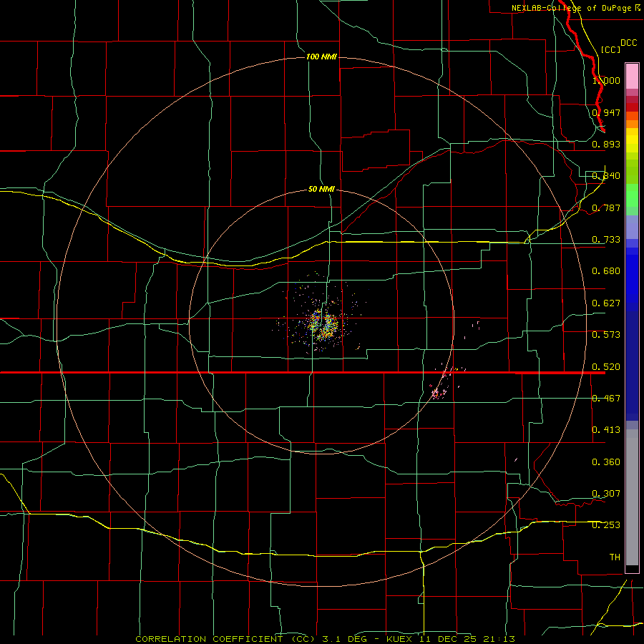Click the 0.360 color scale value
This screenshot has height=644, width=644.
606,462
